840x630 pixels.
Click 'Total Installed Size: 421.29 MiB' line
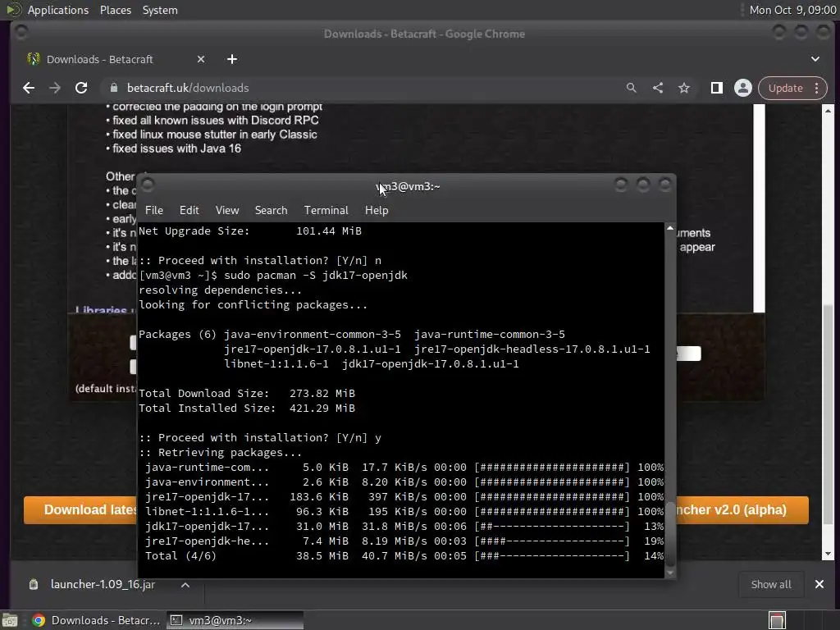(246, 409)
